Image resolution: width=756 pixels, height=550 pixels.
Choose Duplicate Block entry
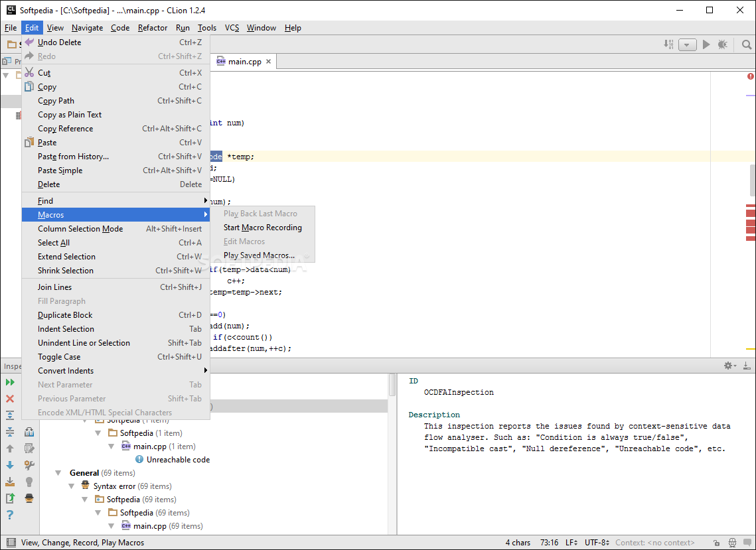(x=115, y=315)
